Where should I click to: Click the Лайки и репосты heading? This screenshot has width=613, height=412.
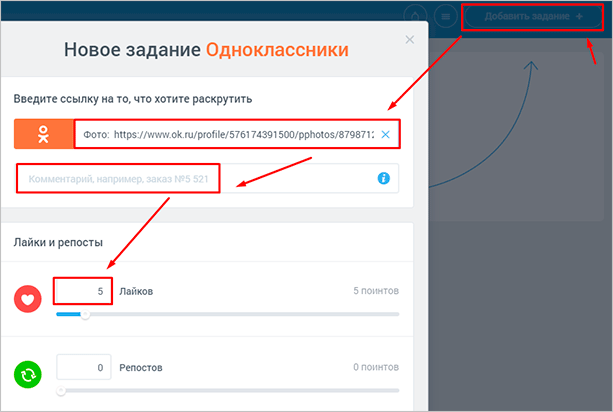(58, 242)
